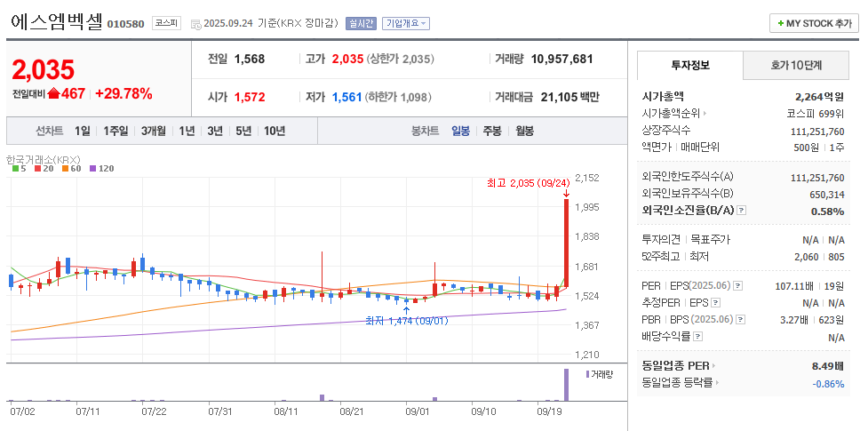This screenshot has height=431, width=868.
Task: Click the help icon next to PER EPS(2025.06)
Action: 737,286
